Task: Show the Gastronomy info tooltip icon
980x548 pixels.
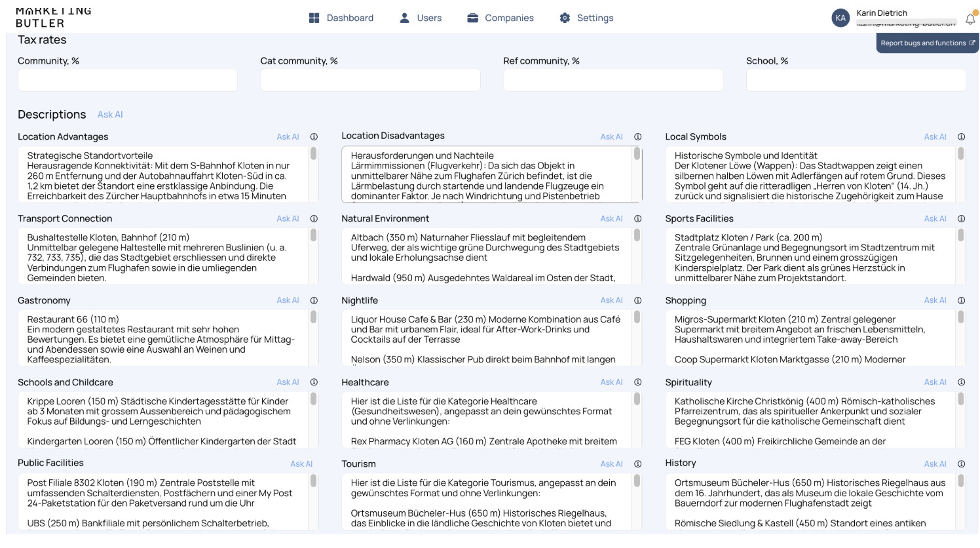Action: point(314,300)
